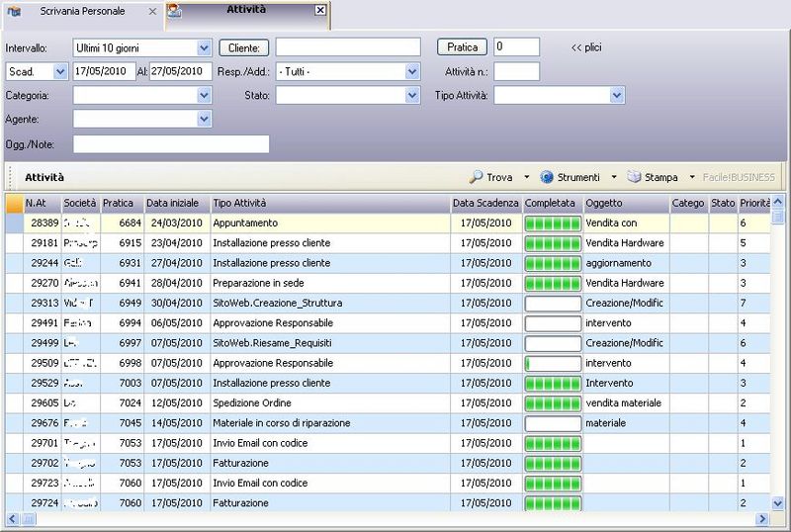Sort by Data Scadenza column header
Image resolution: width=791 pixels, height=532 pixels.
(x=486, y=203)
